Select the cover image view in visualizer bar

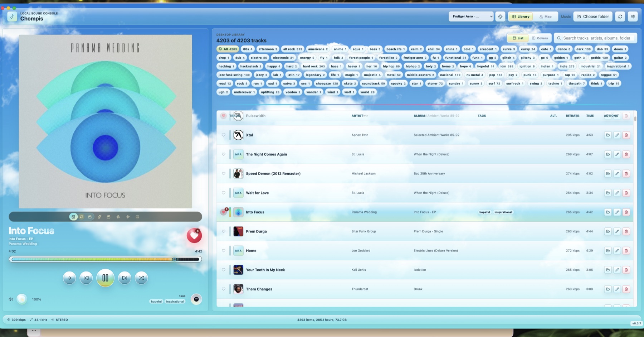pyautogui.click(x=73, y=217)
